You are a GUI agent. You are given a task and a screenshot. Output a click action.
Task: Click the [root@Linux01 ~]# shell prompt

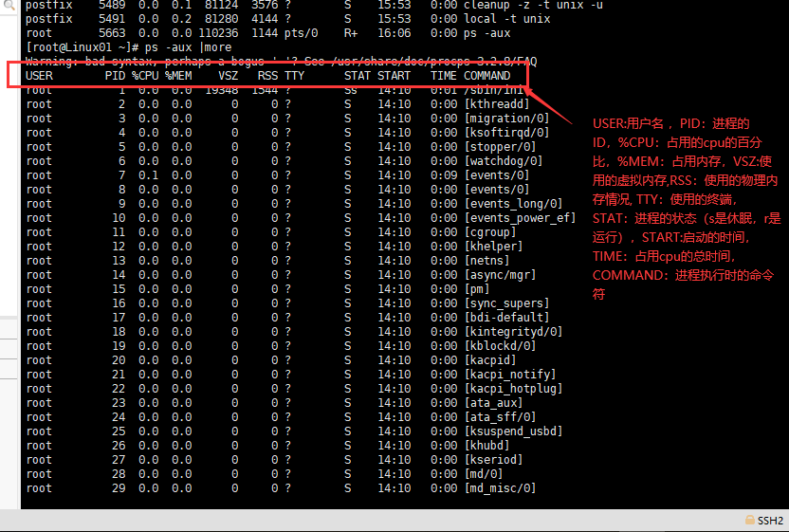(x=82, y=47)
